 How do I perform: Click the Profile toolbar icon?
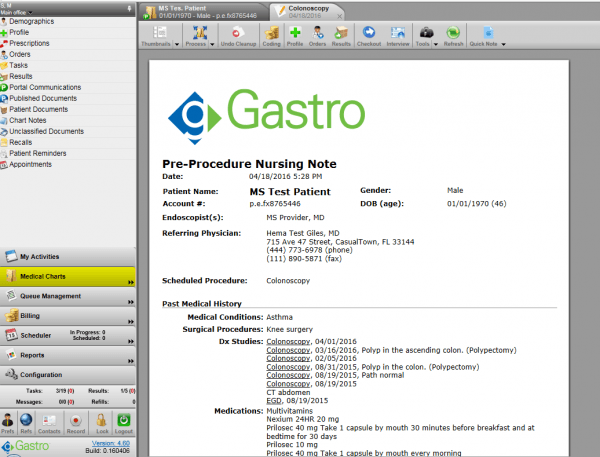coord(295,36)
